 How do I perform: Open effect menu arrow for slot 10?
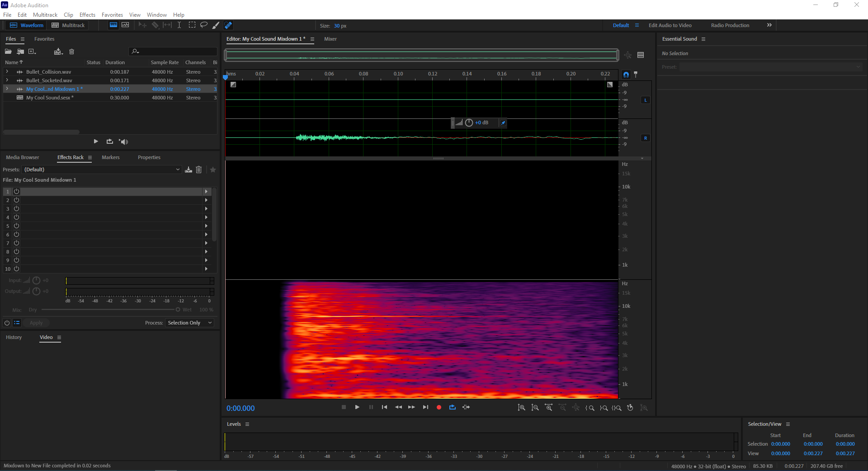pyautogui.click(x=206, y=268)
